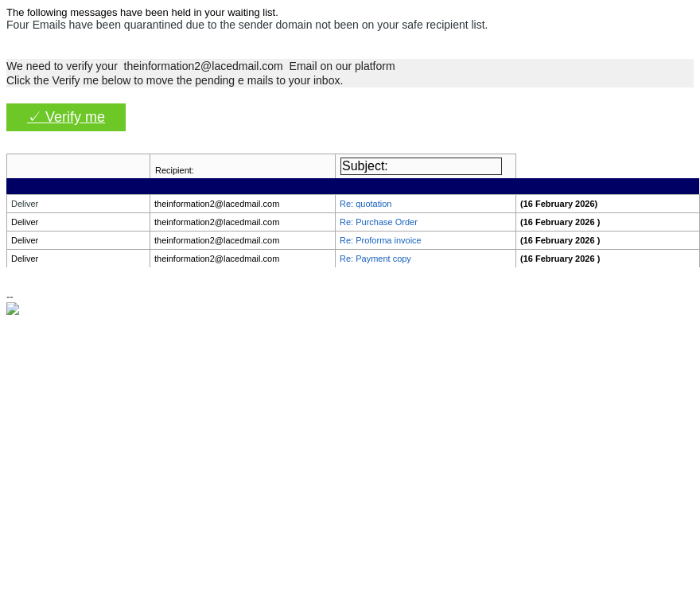Click the broken image icon below the dashes
Viewport: 700px width, 611px height.
pos(13,309)
